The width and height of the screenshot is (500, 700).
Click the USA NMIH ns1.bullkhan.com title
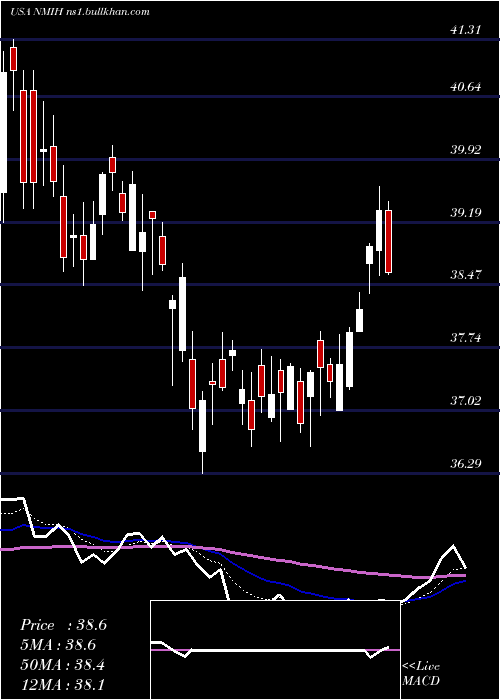coord(79,12)
